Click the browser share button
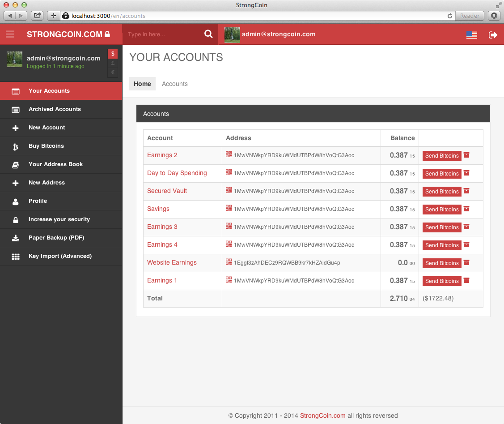504x424 pixels. [x=37, y=16]
